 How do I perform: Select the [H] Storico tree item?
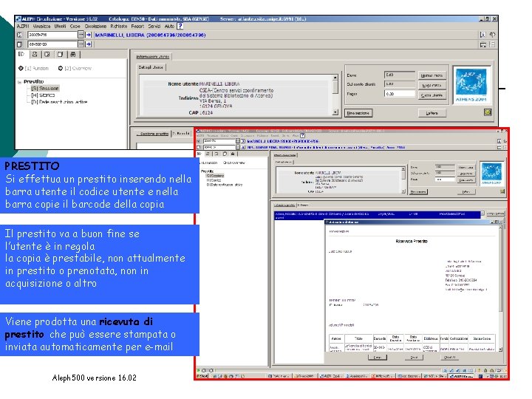(x=43, y=95)
